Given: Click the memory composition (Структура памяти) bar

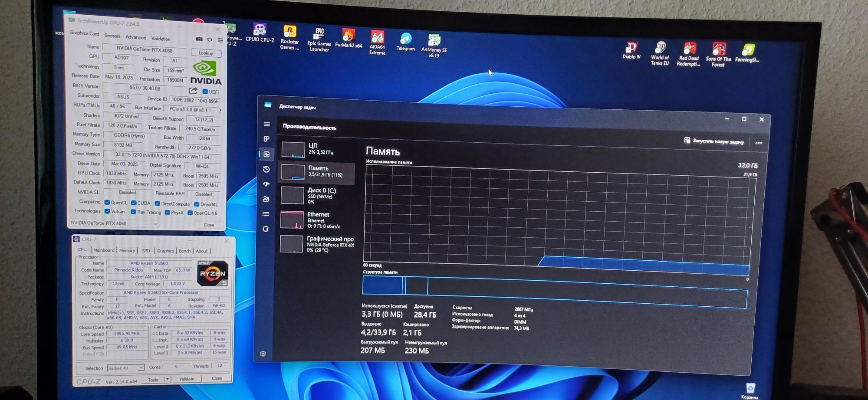Looking at the screenshot, I should (555, 292).
